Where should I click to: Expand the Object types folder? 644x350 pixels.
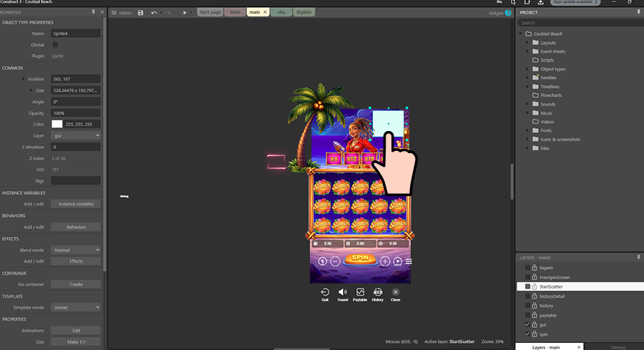528,69
